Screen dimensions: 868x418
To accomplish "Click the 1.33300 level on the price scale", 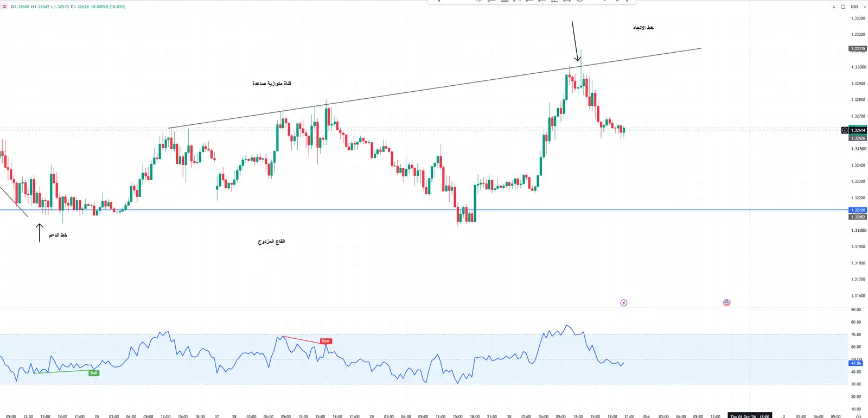I will click(x=858, y=18).
